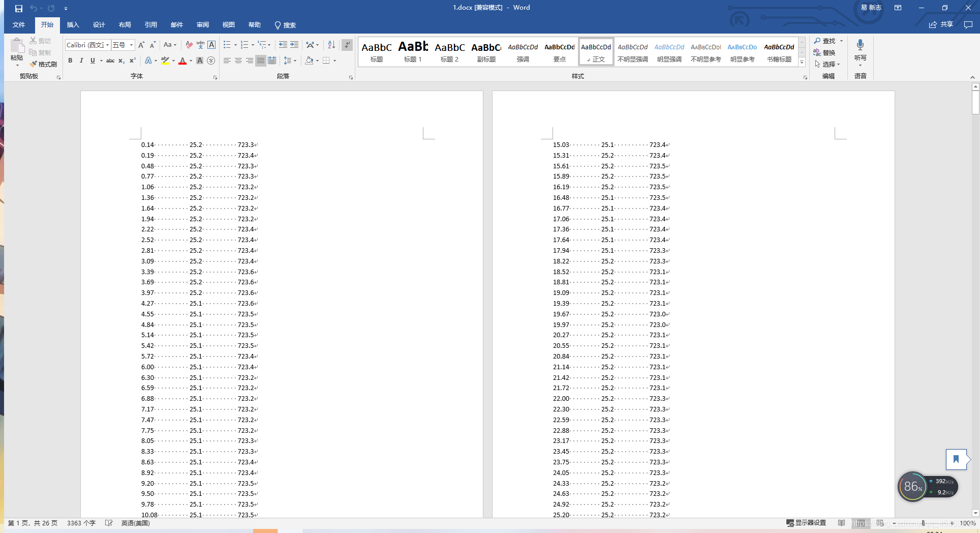This screenshot has height=533, width=980.
Task: Click the Find (查找) button
Action: [x=824, y=41]
